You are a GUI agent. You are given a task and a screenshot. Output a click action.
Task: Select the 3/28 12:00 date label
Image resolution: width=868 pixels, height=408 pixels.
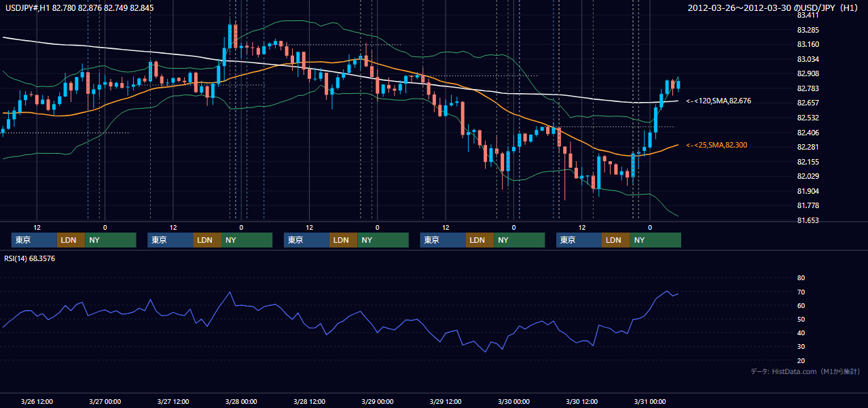tap(309, 401)
